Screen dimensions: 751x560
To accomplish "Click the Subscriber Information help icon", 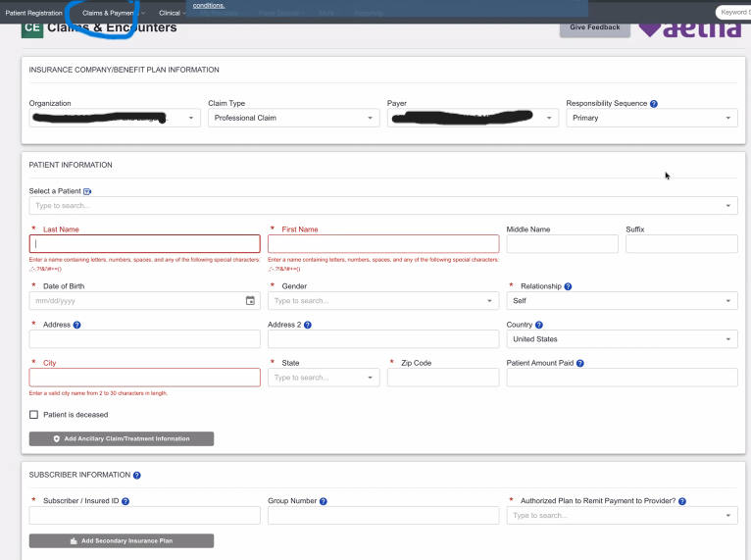I will (136, 476).
